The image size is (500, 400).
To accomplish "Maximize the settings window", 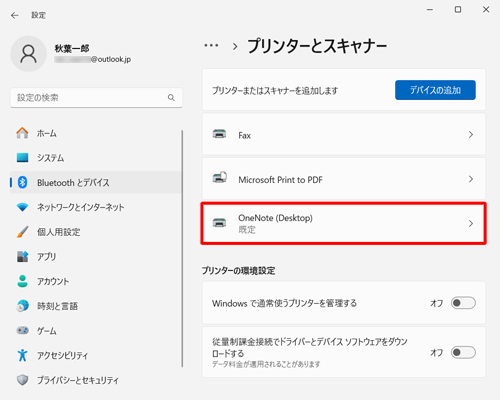I will click(x=458, y=10).
